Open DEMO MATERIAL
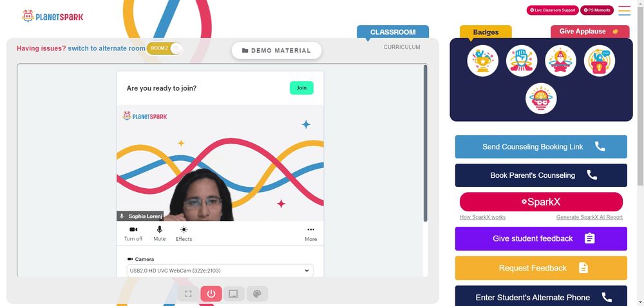Viewport: 644px width, 306px height. pos(276,50)
